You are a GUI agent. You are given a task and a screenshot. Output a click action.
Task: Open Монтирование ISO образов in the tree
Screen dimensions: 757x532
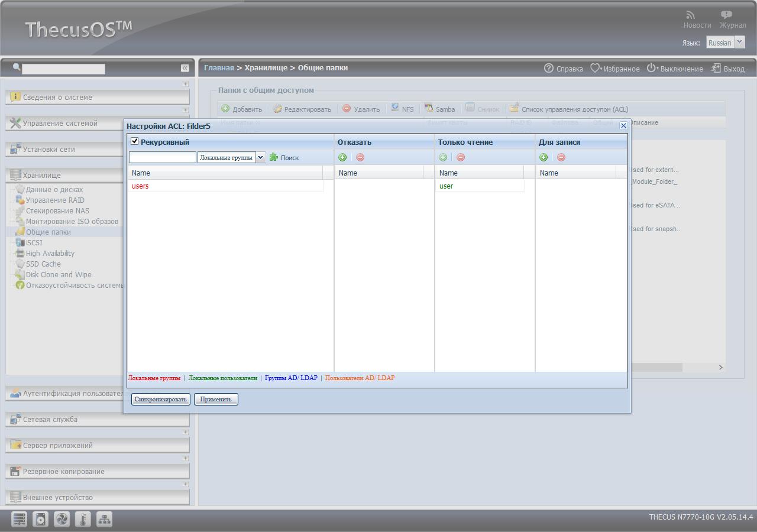point(72,222)
